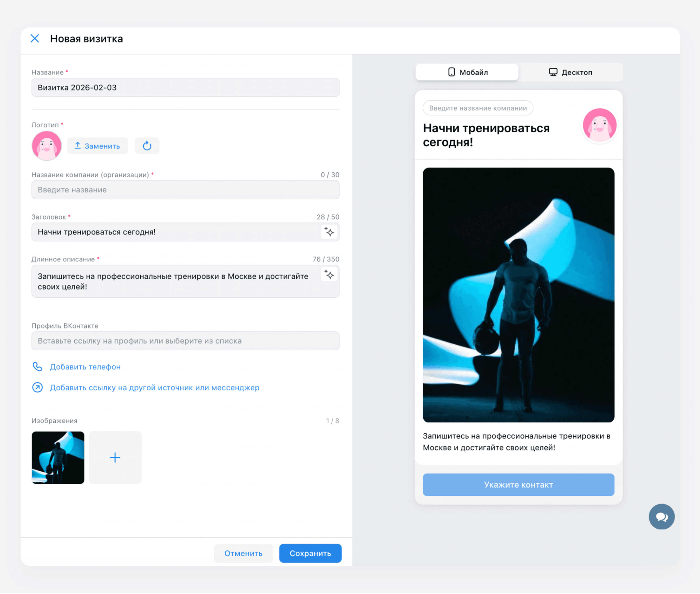Click the phone icon near Добавить телефон
The width and height of the screenshot is (700, 594).
coord(37,366)
